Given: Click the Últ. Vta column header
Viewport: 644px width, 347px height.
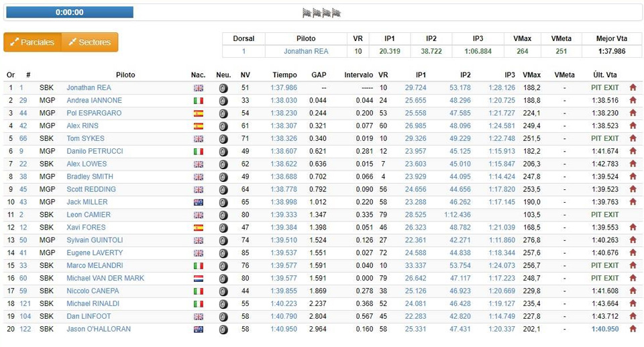Looking at the screenshot, I should tap(605, 75).
